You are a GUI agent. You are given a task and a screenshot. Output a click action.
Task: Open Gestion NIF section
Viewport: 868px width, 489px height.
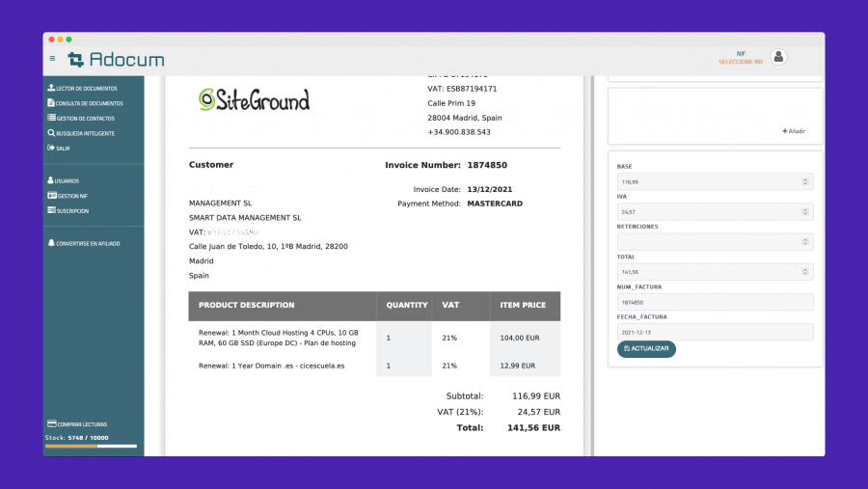tap(68, 196)
